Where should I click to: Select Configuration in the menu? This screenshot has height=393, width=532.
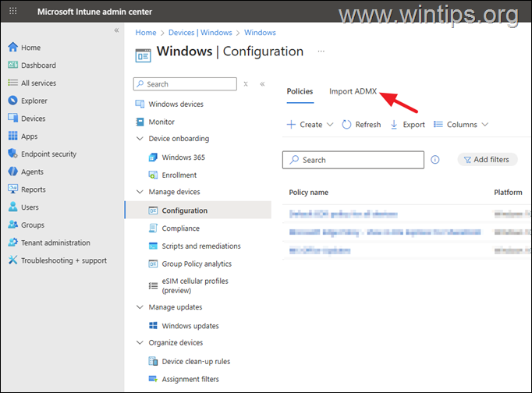pyautogui.click(x=198, y=211)
